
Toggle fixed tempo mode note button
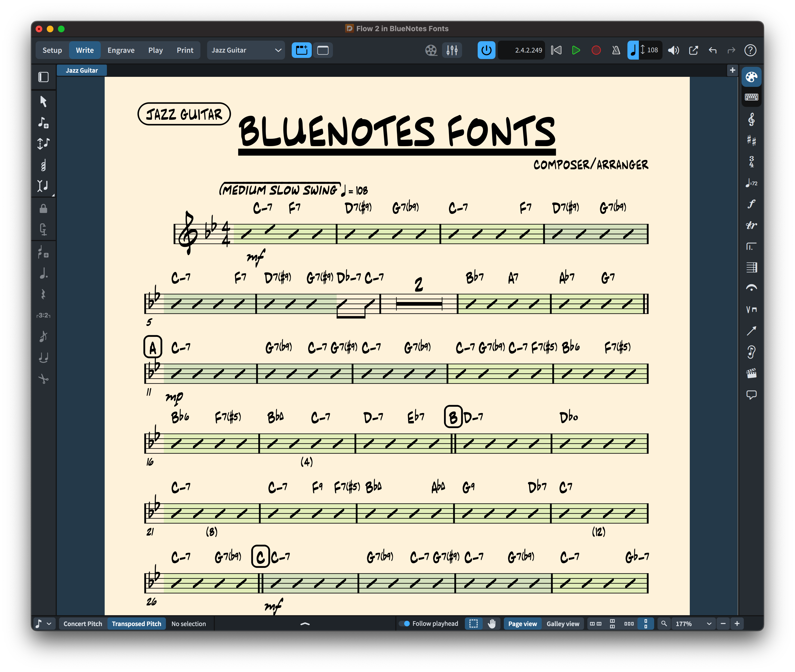click(633, 50)
